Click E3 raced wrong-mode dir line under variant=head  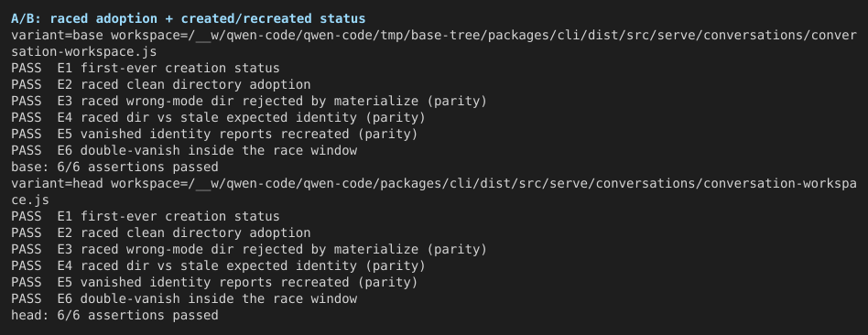248,249
